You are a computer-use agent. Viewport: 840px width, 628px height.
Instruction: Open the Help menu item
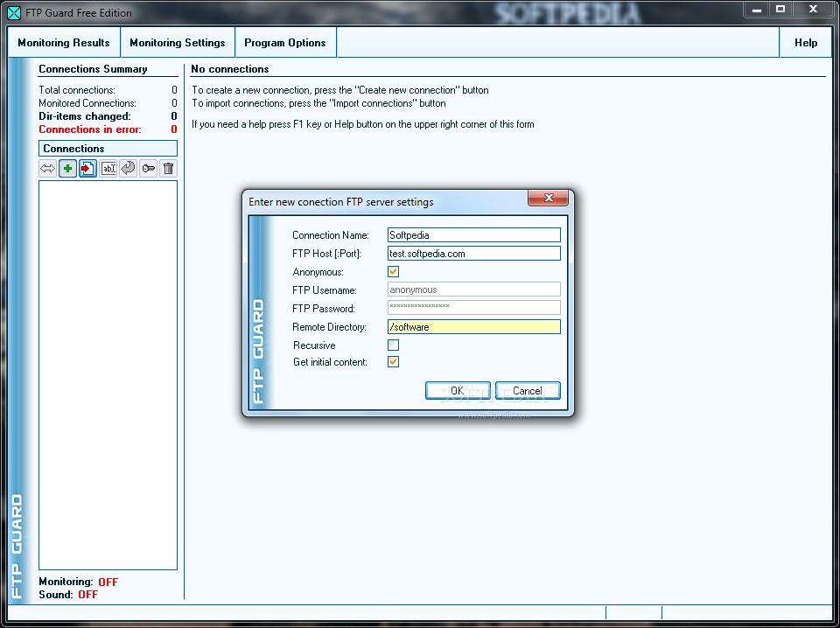point(806,43)
